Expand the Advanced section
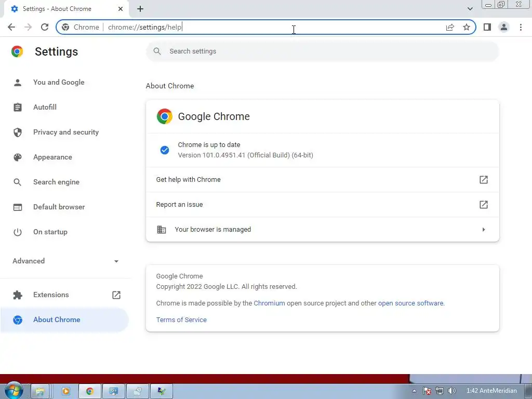 click(66, 261)
